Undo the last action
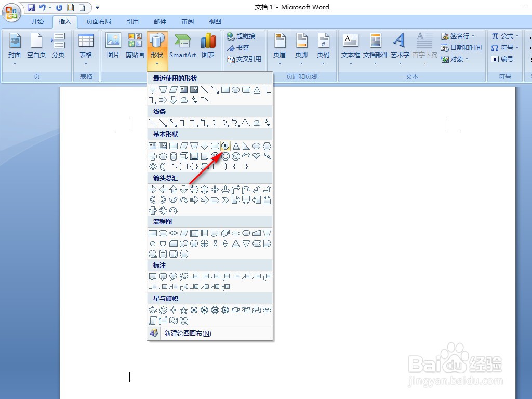 pos(42,7)
